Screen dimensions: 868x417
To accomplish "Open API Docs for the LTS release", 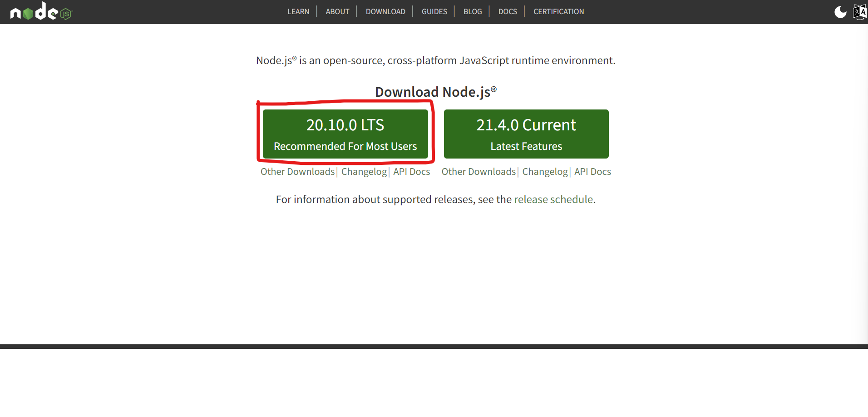I will click(411, 172).
